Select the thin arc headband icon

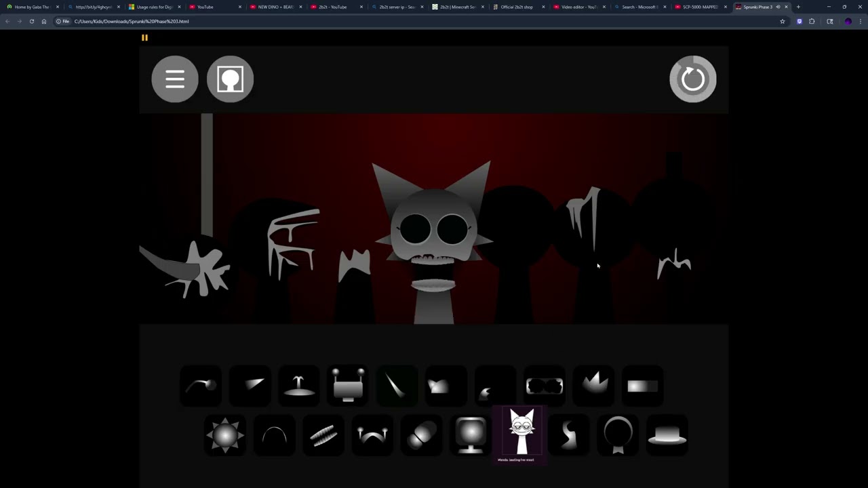click(275, 435)
